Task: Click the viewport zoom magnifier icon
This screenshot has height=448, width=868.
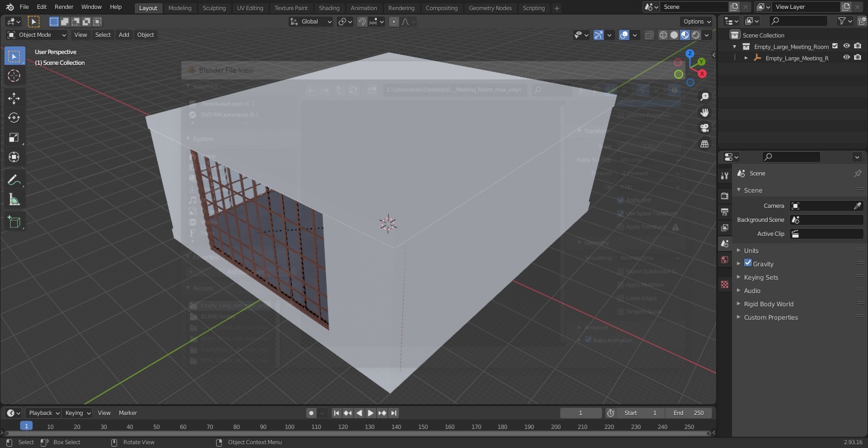Action: (x=705, y=97)
